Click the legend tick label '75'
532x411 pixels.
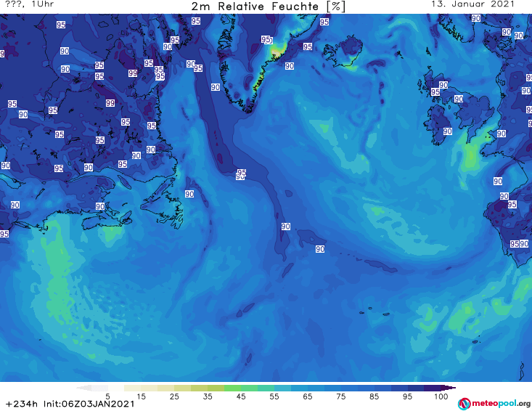pos(340,396)
